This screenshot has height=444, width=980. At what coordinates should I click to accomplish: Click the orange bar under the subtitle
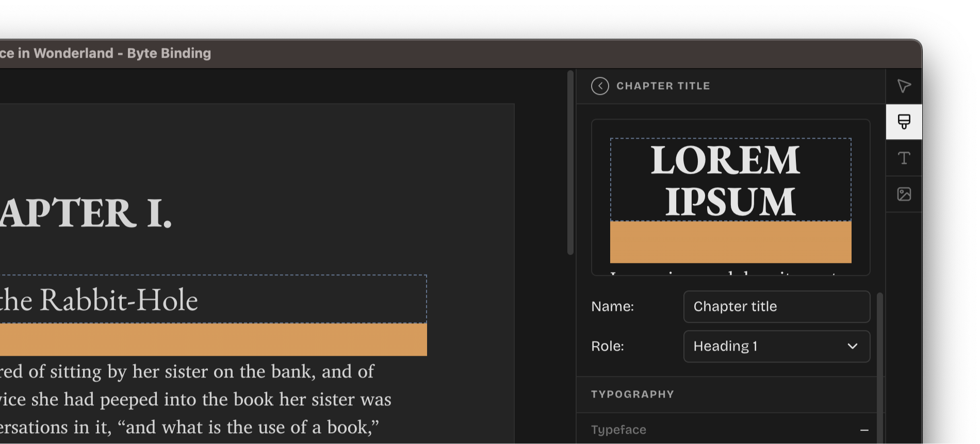[213, 339]
